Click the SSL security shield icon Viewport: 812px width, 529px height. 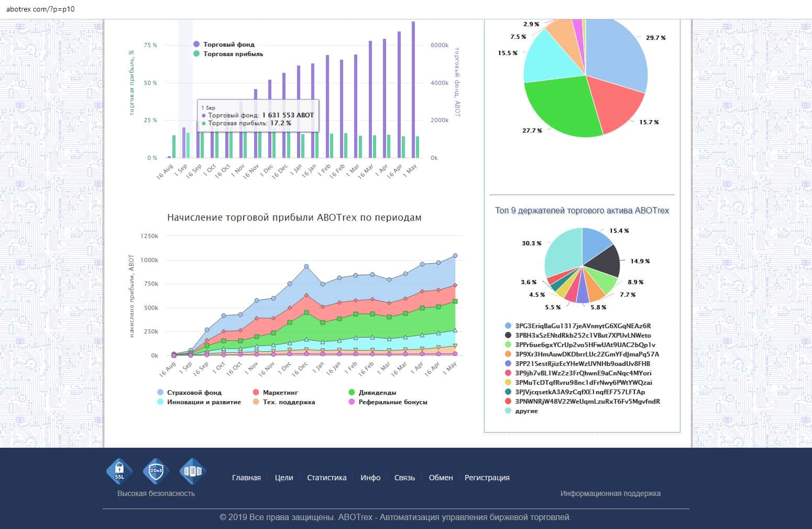pyautogui.click(x=119, y=470)
